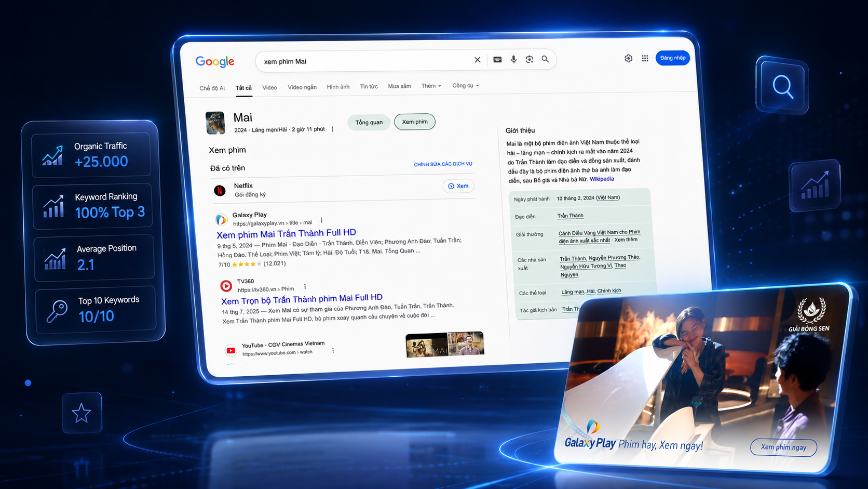This screenshot has width=868, height=489.
Task: Click the magnifier search icon in the search box
Action: [x=545, y=59]
